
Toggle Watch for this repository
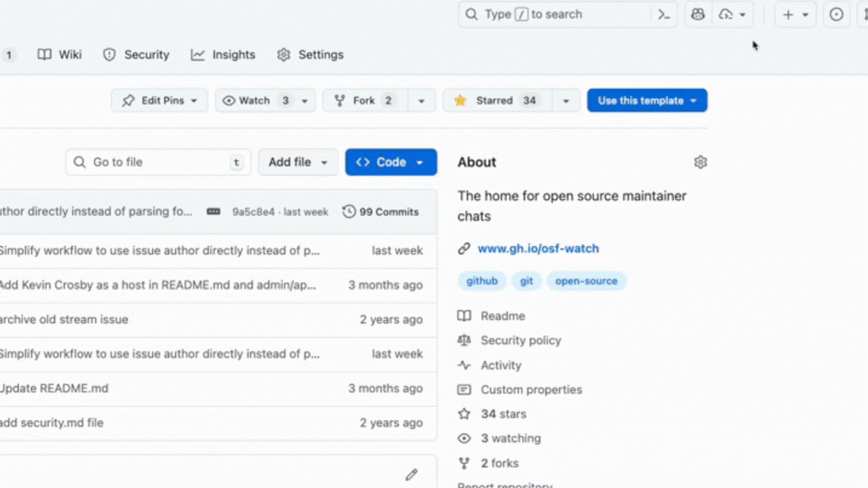[255, 100]
